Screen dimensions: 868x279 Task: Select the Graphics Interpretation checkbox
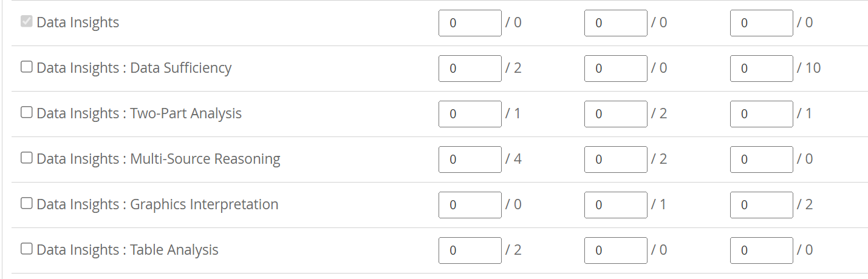(27, 204)
